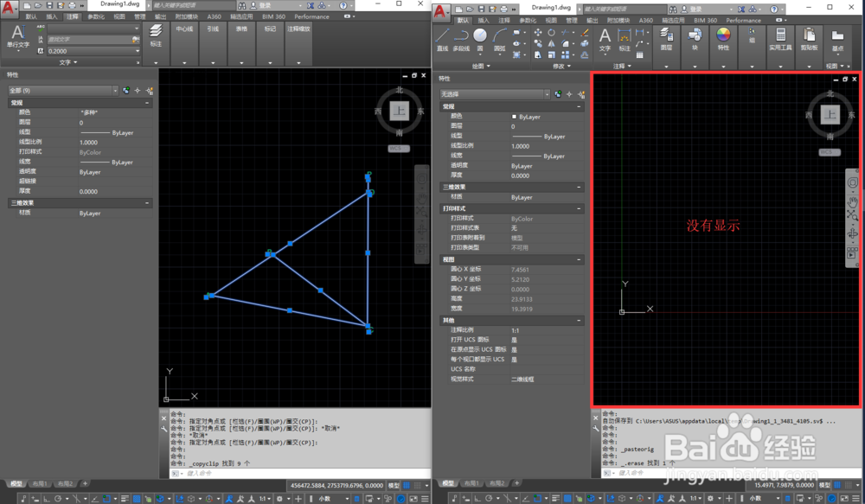This screenshot has width=865, height=504.
Task: Switch to 布局2 layout tab in right window
Action: click(497, 483)
